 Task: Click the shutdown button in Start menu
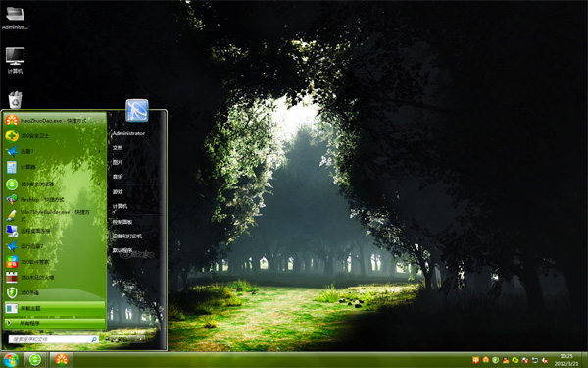coord(123,339)
